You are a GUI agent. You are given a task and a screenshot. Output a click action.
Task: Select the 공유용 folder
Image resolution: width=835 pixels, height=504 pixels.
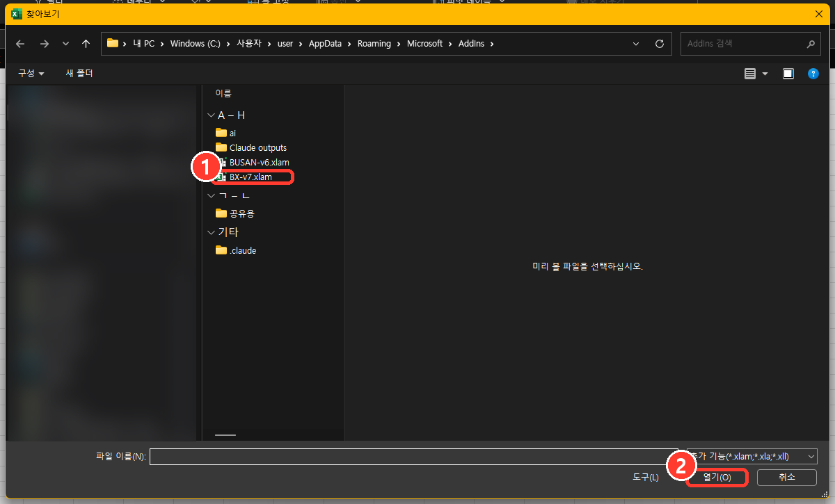click(236, 213)
